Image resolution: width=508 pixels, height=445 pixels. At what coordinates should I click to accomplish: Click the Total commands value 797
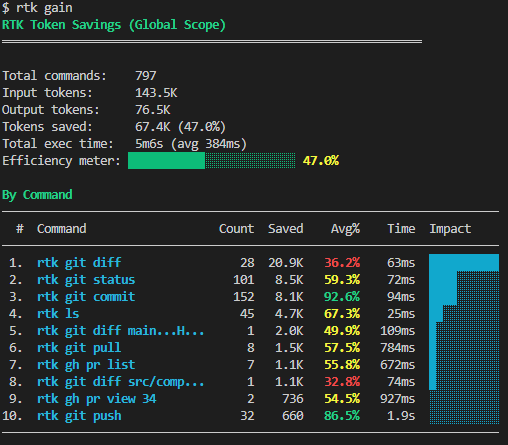[x=146, y=76]
